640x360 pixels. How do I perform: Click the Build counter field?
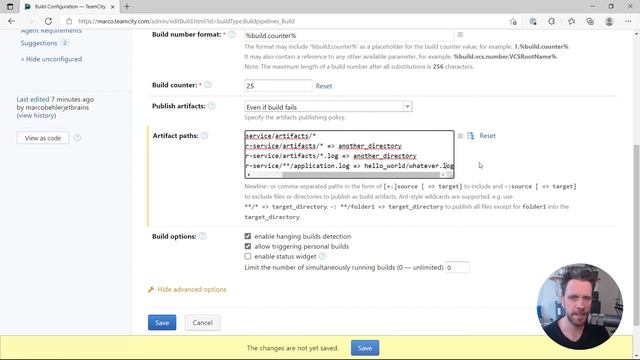(278, 86)
